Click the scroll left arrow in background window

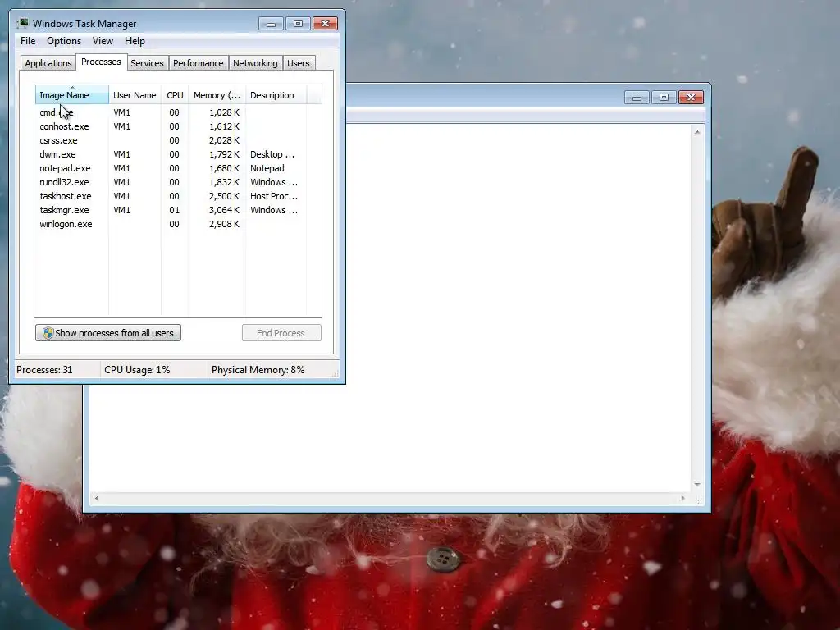pyautogui.click(x=97, y=498)
